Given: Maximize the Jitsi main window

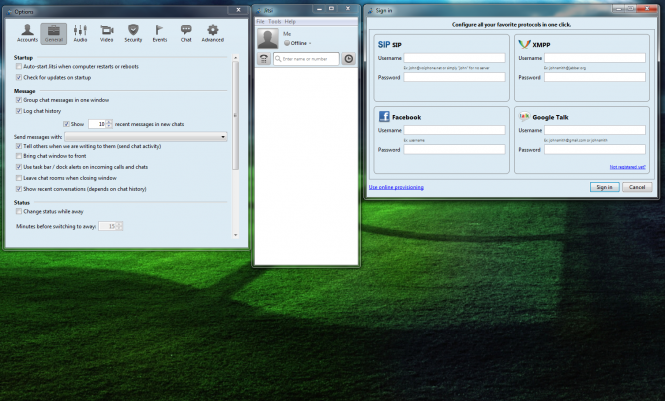Looking at the screenshot, I should [331, 8].
